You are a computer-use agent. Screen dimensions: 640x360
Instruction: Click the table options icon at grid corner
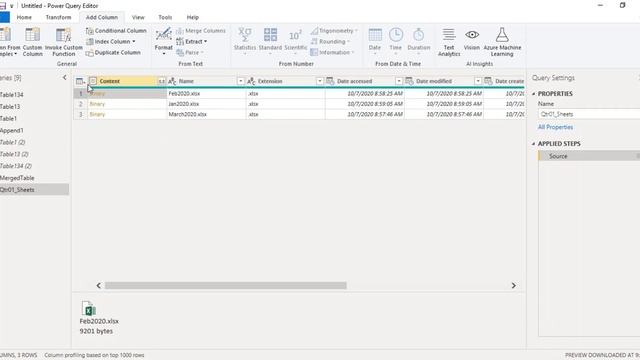point(80,81)
